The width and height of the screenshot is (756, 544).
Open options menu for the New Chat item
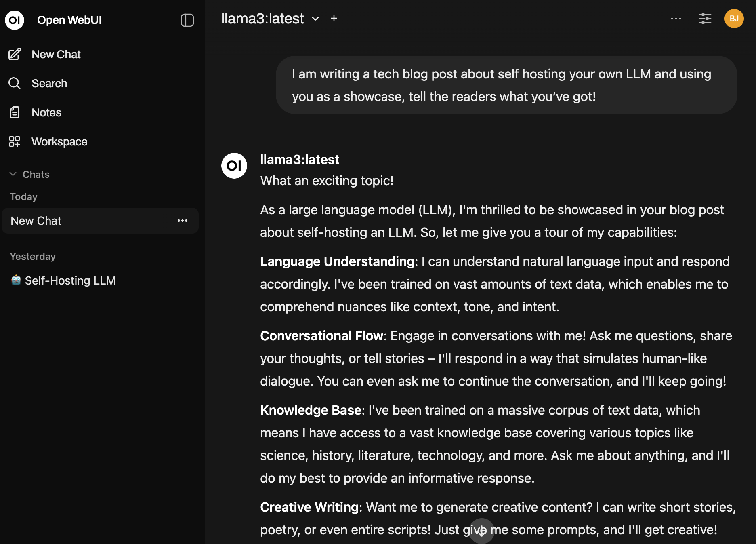(183, 221)
